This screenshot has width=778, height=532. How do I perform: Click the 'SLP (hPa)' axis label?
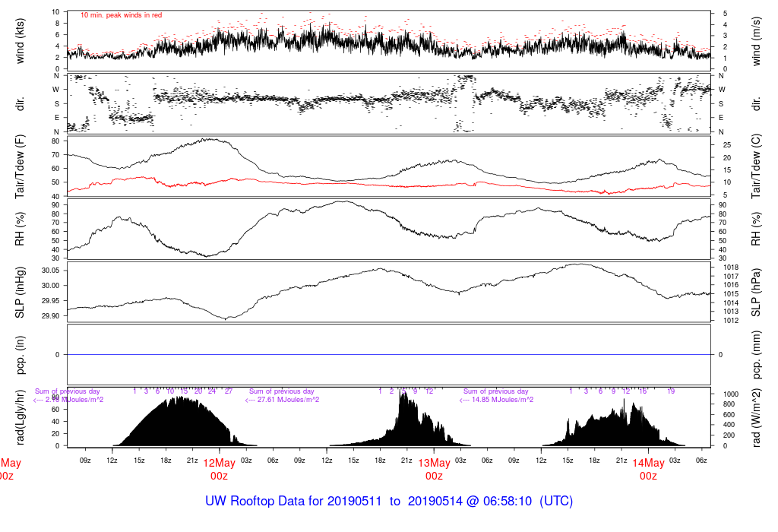click(x=756, y=293)
